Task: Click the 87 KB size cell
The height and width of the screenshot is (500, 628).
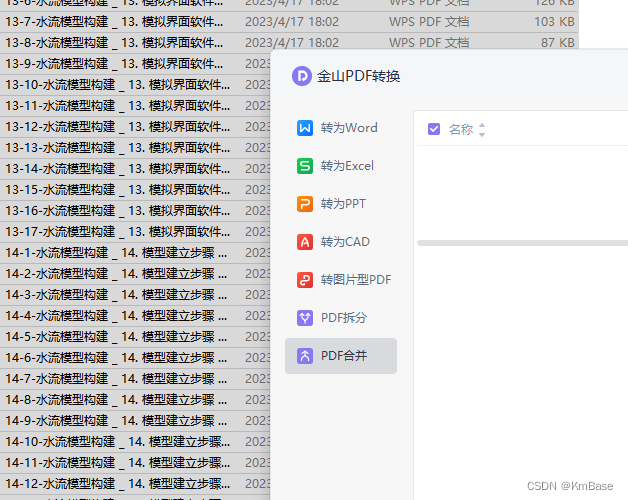Action: [558, 42]
